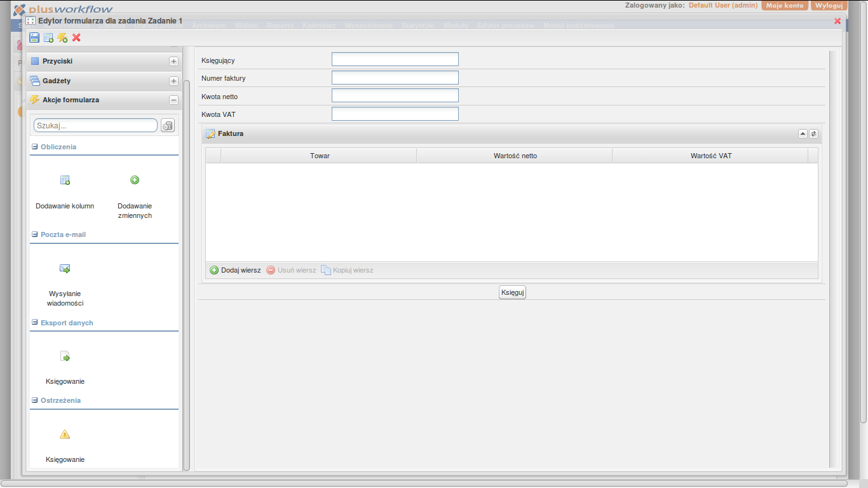Image resolution: width=868 pixels, height=488 pixels.
Task: Expand the Gadżety section
Action: (173, 81)
